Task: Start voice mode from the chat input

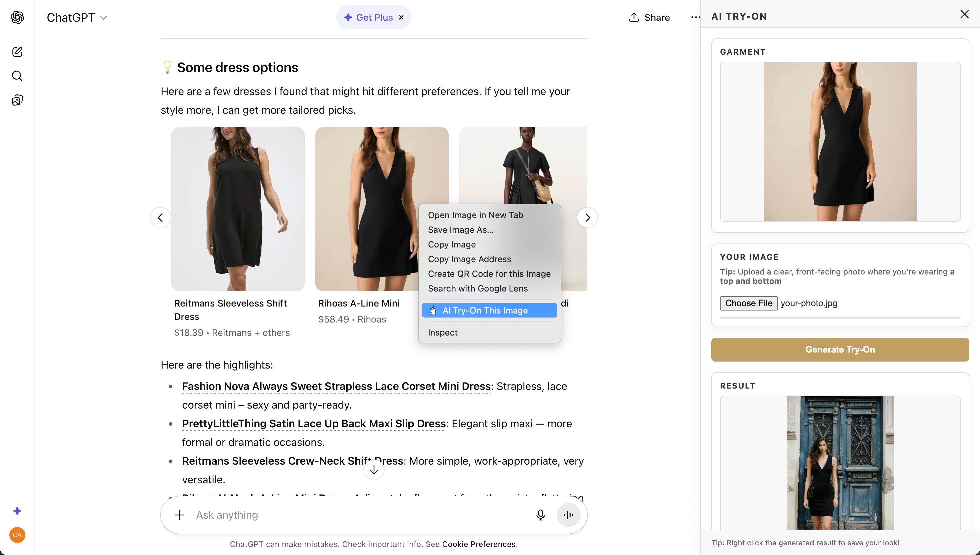Action: click(568, 515)
